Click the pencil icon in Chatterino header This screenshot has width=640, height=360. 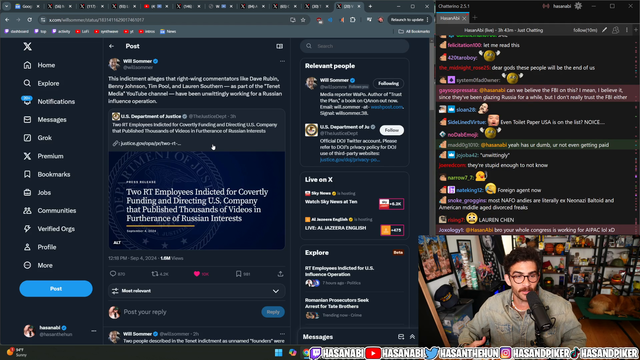pyautogui.click(x=604, y=30)
